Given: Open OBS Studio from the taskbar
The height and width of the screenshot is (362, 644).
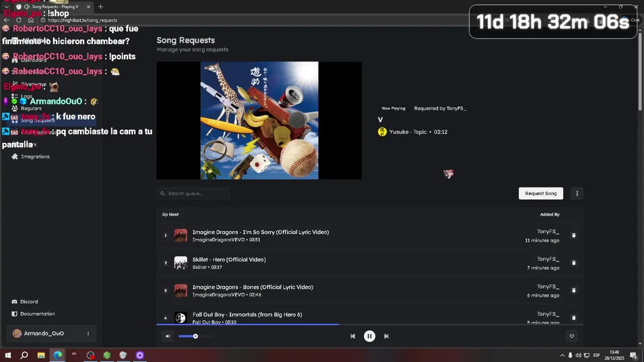Looking at the screenshot, I should click(x=91, y=355).
